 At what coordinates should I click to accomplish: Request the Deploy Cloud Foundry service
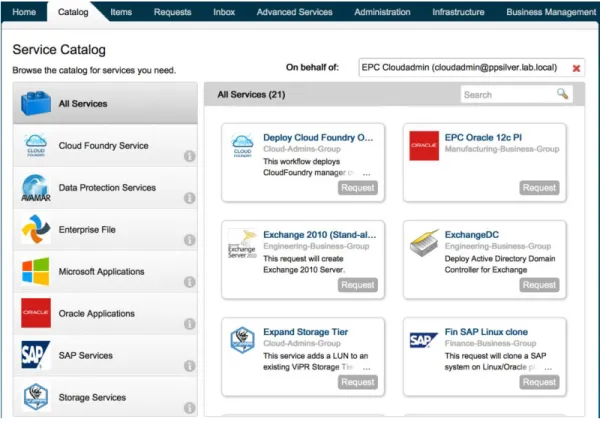[357, 188]
